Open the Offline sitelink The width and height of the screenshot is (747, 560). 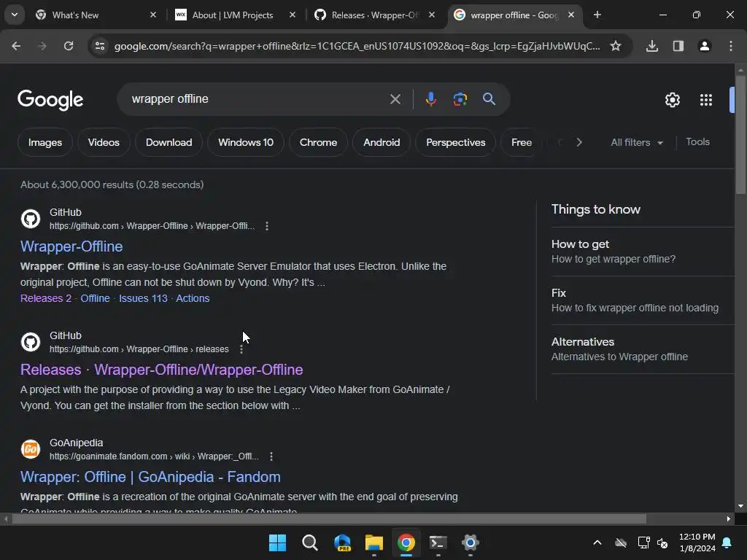point(95,298)
